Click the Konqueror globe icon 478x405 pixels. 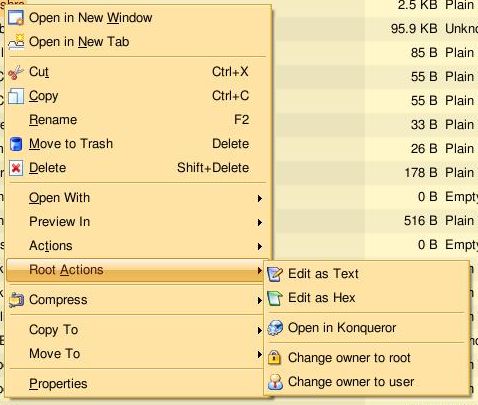point(275,328)
